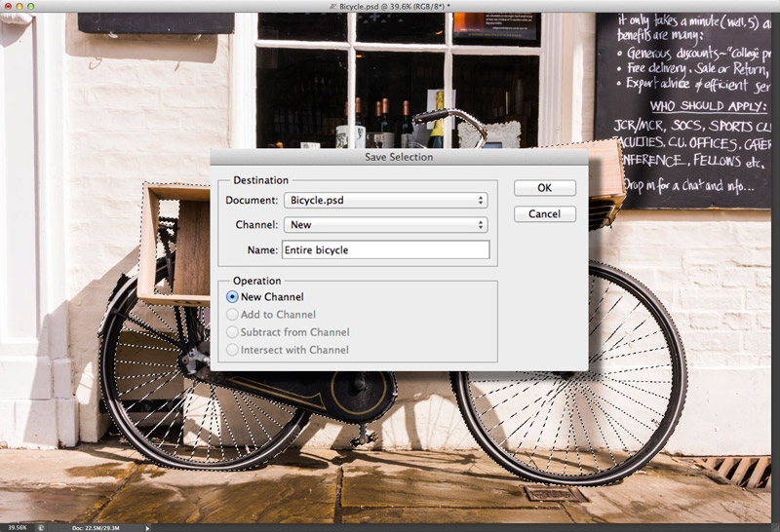Click the Save Selection dialog title bar
Image resolution: width=780 pixels, height=532 pixels.
pyautogui.click(x=399, y=157)
